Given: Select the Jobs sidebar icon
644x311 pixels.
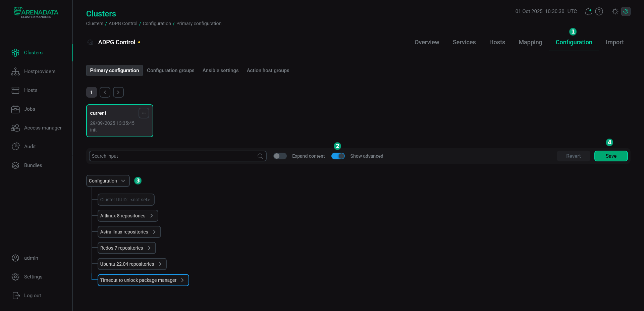Looking at the screenshot, I should [x=15, y=109].
